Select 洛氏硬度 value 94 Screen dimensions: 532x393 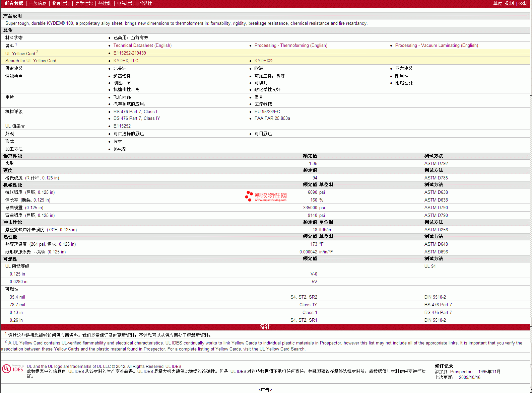coord(315,178)
